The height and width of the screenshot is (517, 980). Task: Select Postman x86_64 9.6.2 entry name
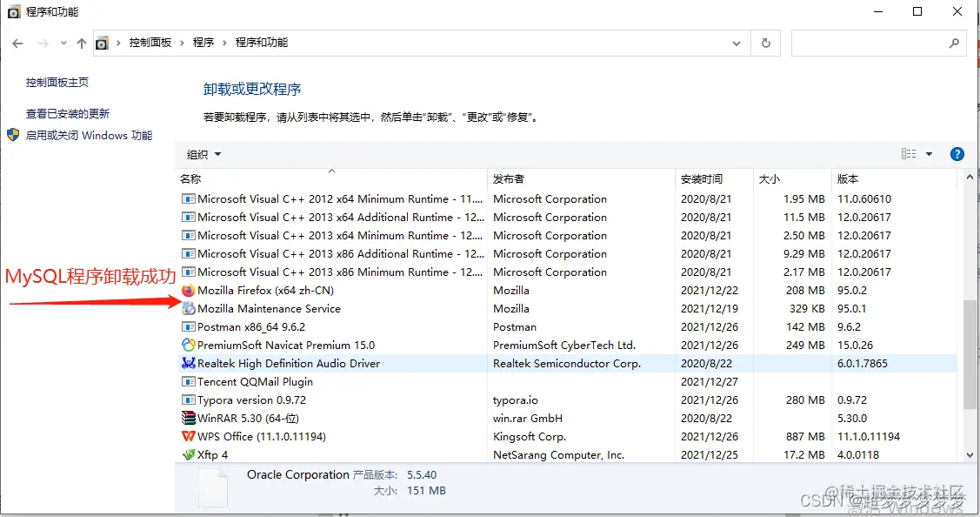point(251,326)
